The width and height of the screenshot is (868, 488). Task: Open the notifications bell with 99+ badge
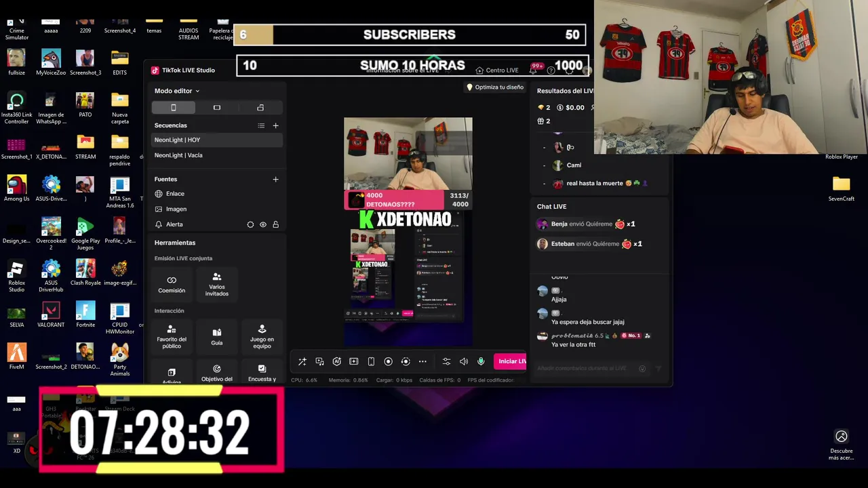[x=534, y=70]
